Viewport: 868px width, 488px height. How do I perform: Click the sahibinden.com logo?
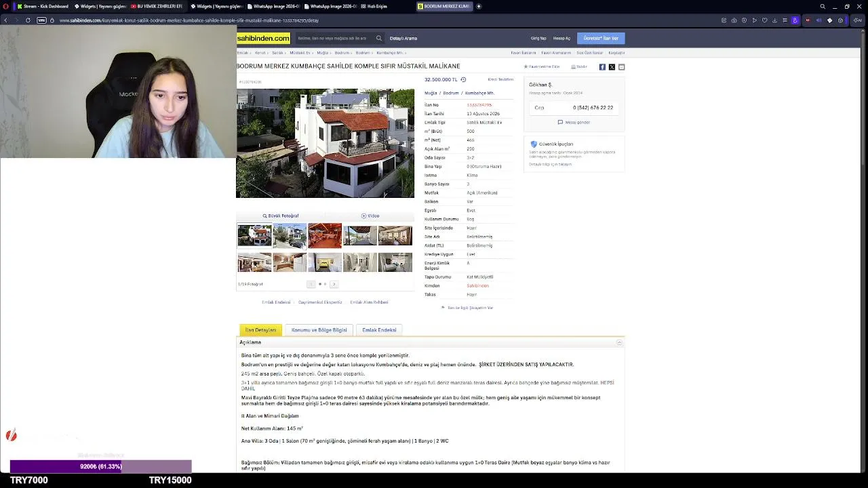pyautogui.click(x=263, y=39)
